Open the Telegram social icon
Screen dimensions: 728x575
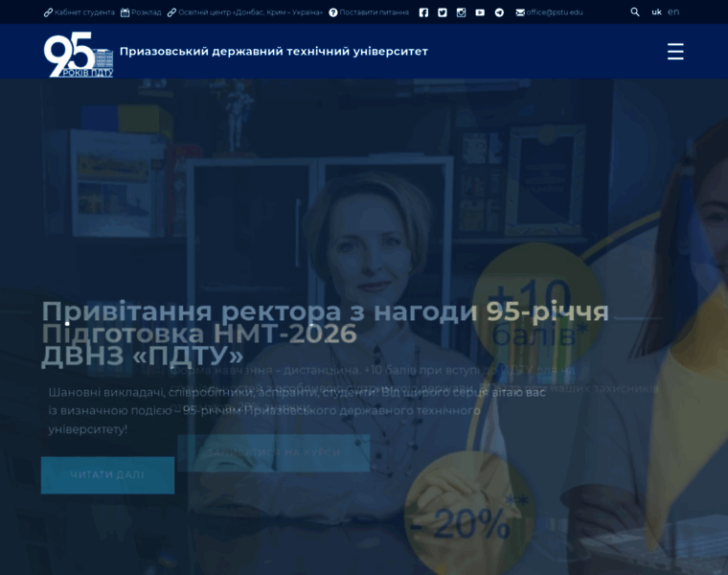pyautogui.click(x=499, y=12)
